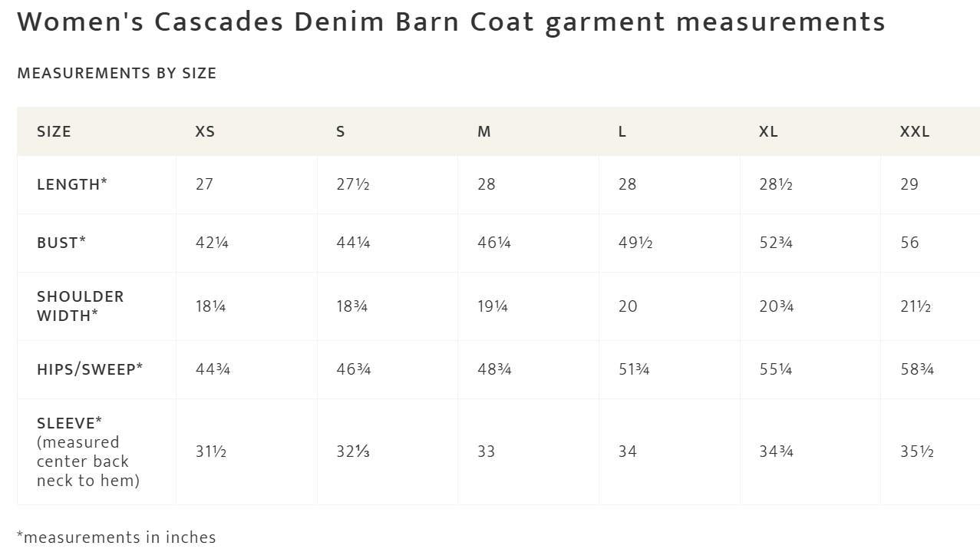Click the XL hips/sweep value 55¼
Image resolution: width=980 pixels, height=559 pixels.
[x=776, y=369]
